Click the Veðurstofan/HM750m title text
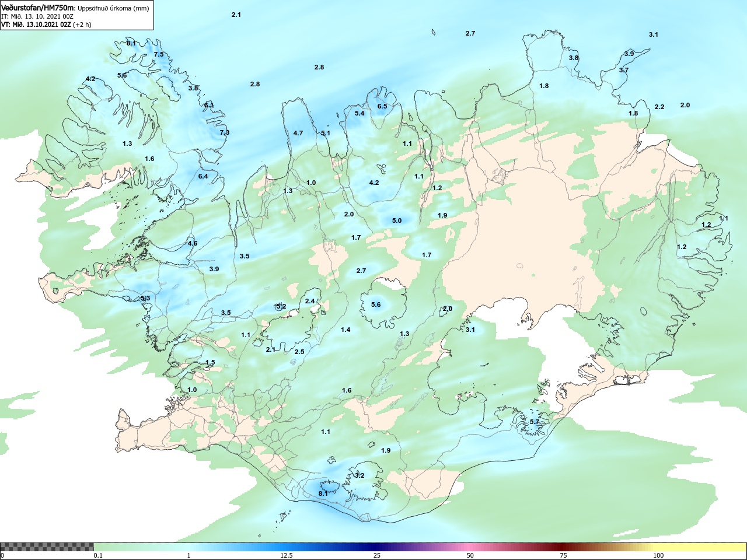Screen dimensions: 747x560 [38, 8]
